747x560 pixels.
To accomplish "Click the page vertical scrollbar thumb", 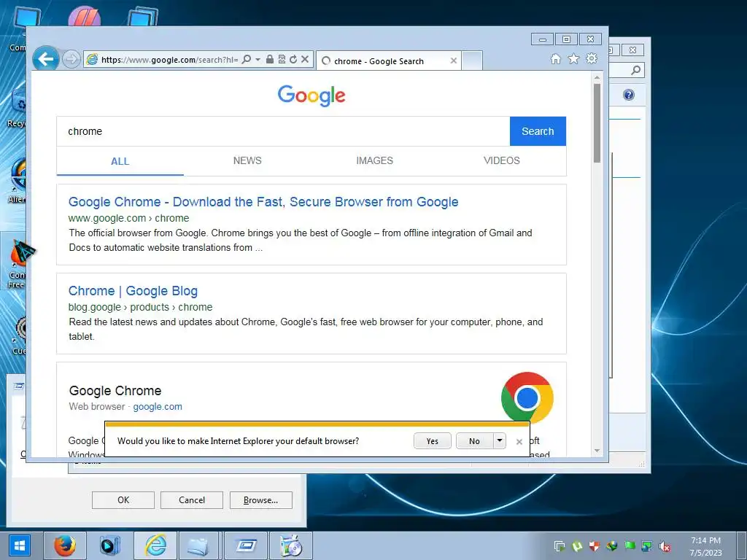I will pyautogui.click(x=597, y=124).
